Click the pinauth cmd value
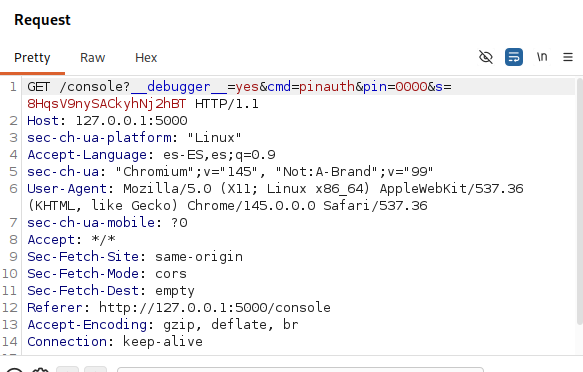 tap(327, 87)
